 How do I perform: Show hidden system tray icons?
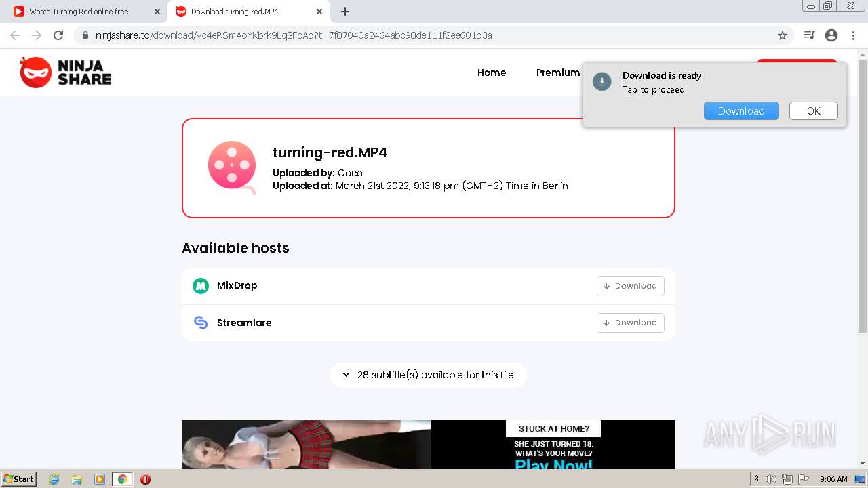(x=756, y=479)
